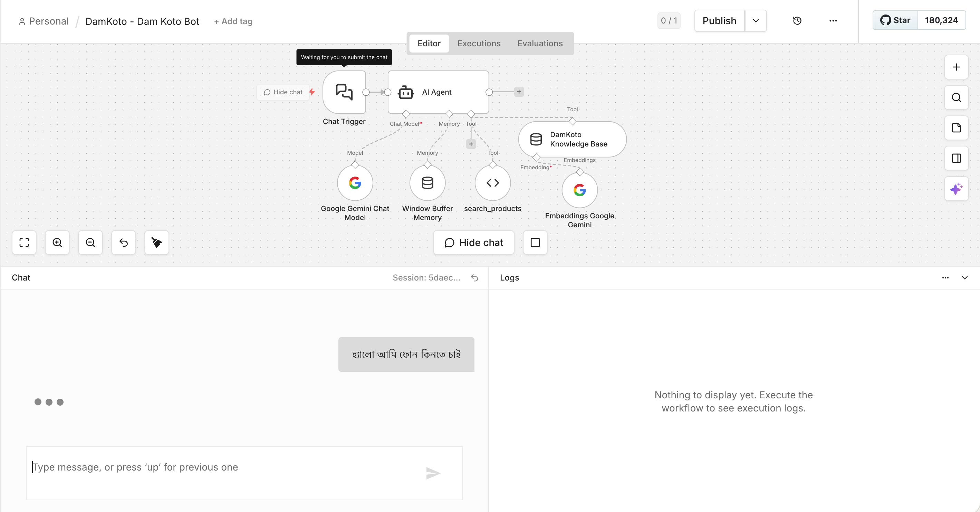Add a new node with the plus icon
980x512 pixels.
[957, 67]
